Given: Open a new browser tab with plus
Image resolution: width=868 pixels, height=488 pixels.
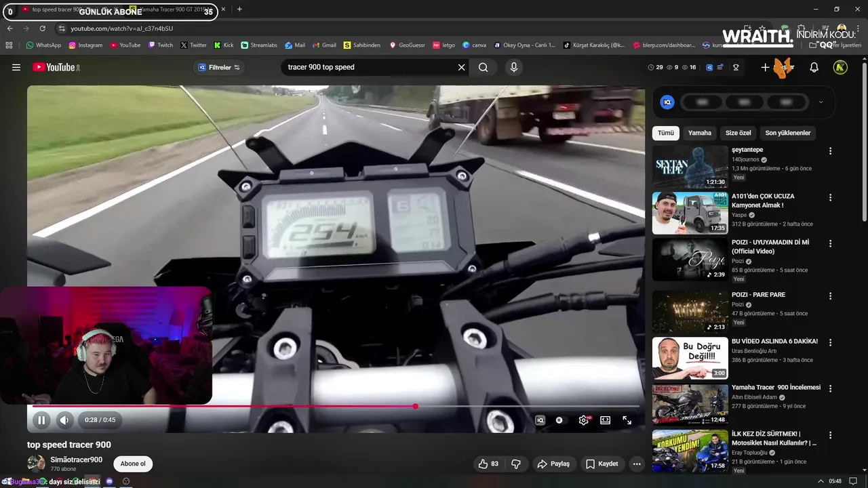Looking at the screenshot, I should click(239, 9).
